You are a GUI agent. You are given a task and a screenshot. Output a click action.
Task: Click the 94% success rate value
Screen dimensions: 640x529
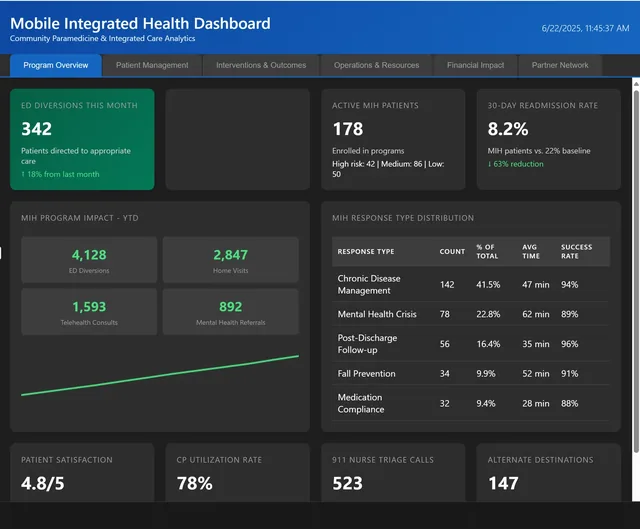pyautogui.click(x=569, y=285)
